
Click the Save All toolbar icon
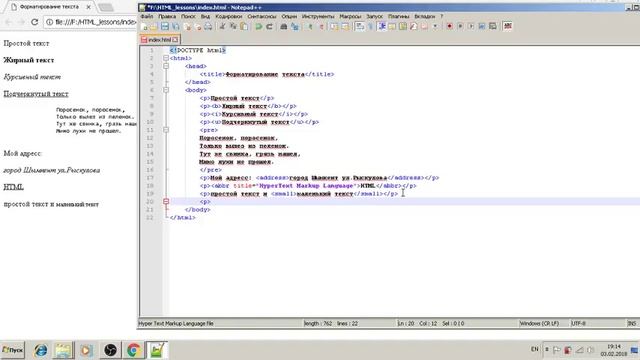(176, 27)
